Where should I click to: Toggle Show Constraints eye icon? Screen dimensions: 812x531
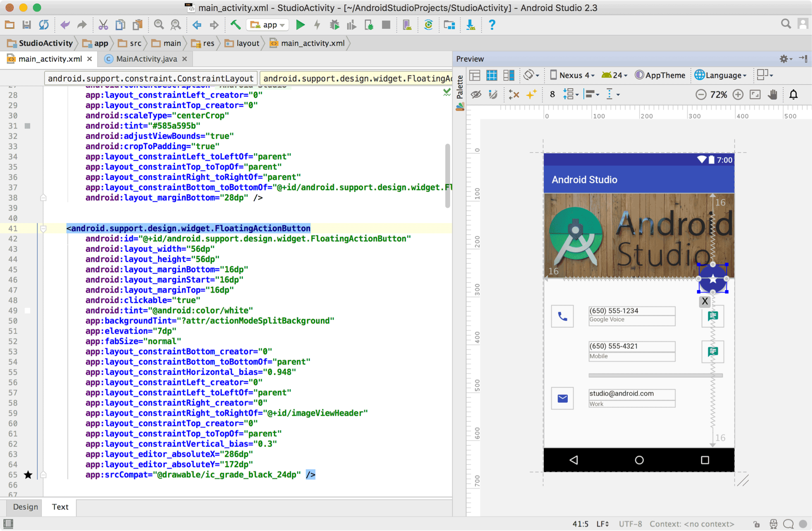point(476,94)
